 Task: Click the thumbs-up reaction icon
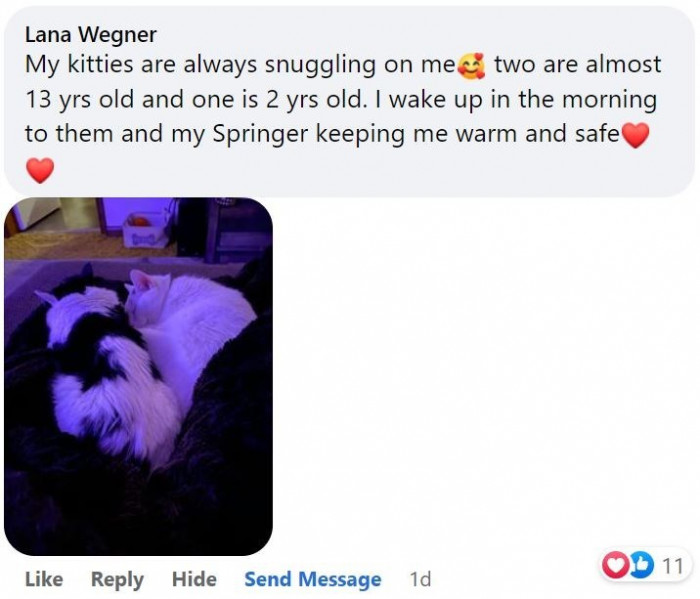coord(641,565)
